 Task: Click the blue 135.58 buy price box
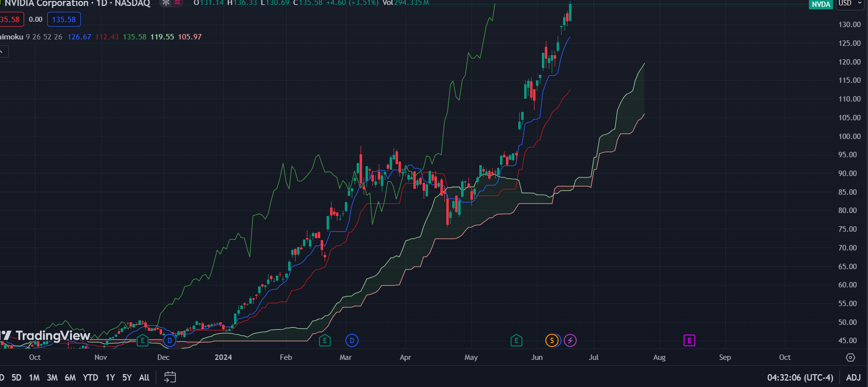pos(64,20)
